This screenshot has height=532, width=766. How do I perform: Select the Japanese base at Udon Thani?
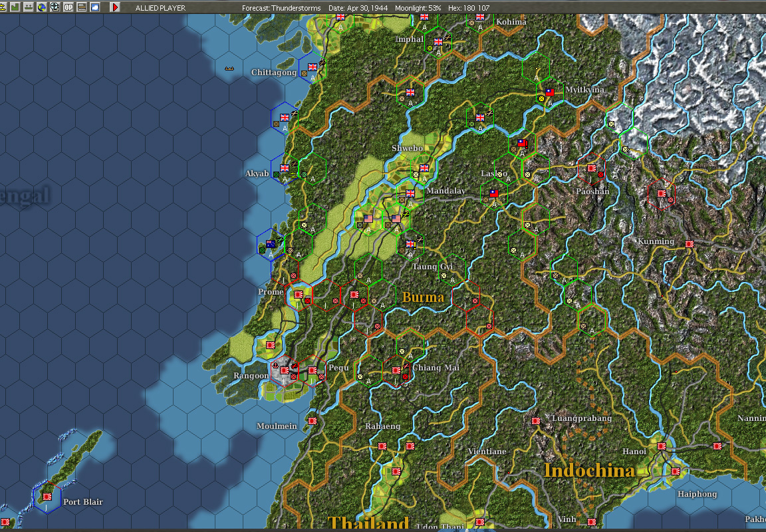pyautogui.click(x=480, y=522)
